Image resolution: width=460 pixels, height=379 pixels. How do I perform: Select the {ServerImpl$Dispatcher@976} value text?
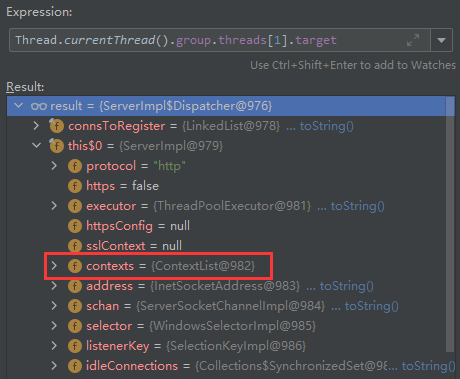point(186,106)
